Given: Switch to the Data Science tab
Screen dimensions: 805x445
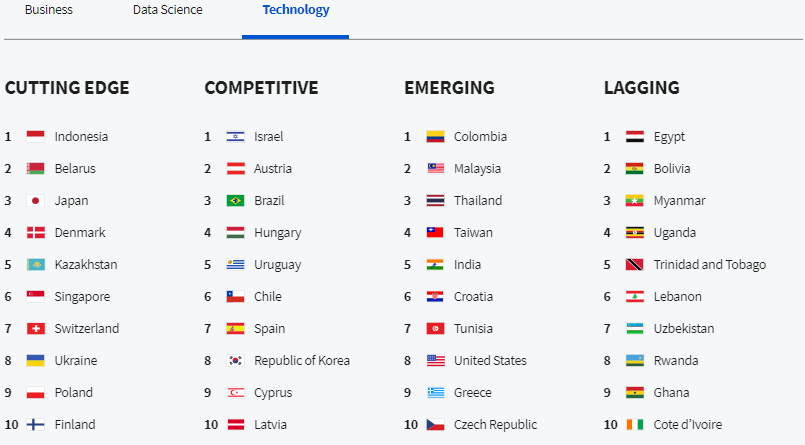Looking at the screenshot, I should [x=167, y=10].
